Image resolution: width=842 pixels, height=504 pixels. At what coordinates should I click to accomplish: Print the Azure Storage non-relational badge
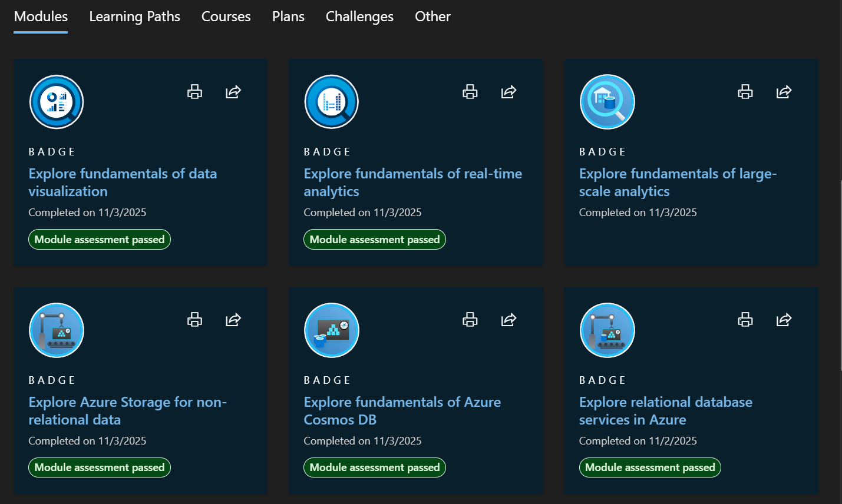pyautogui.click(x=194, y=320)
